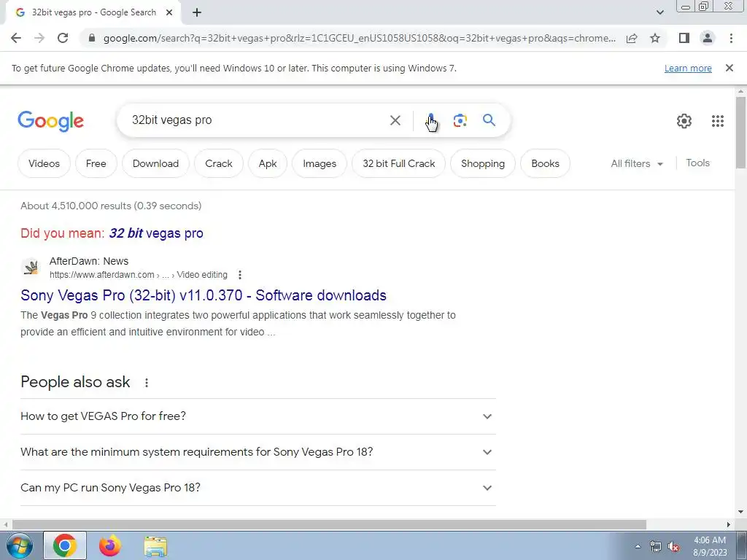747x560 pixels.
Task: Start voice search with the microphone
Action: [430, 120]
